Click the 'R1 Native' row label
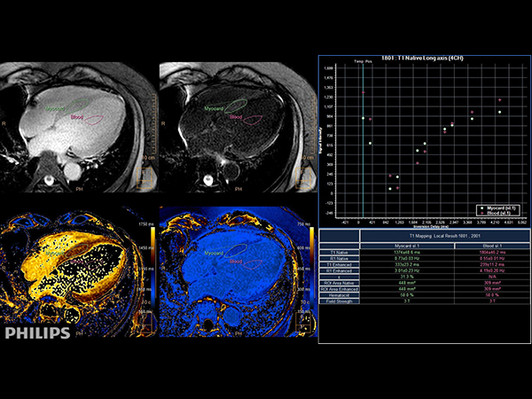 pos(340,259)
